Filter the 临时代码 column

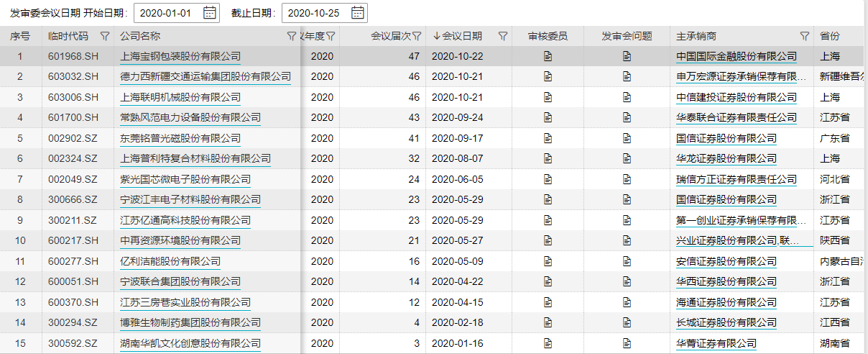(105, 36)
